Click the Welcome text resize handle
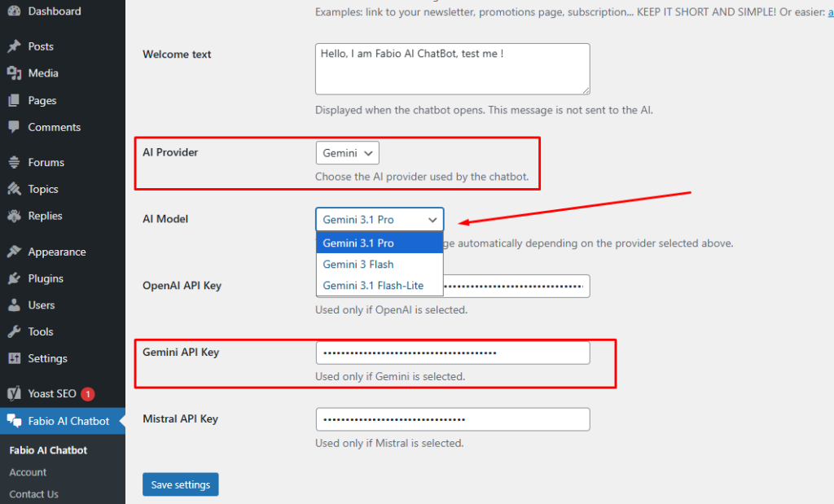This screenshot has height=504, width=834. 586,90
